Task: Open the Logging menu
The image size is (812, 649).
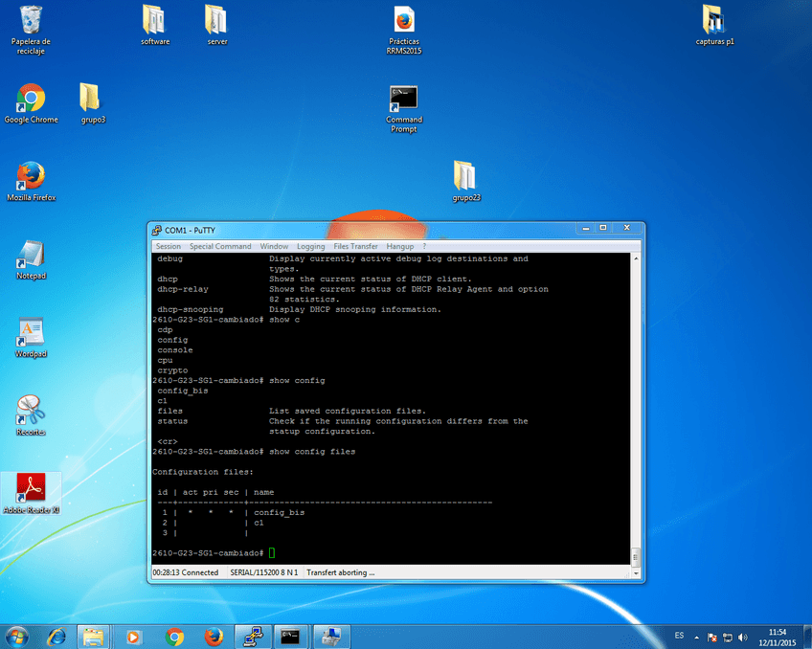Action: click(310, 246)
